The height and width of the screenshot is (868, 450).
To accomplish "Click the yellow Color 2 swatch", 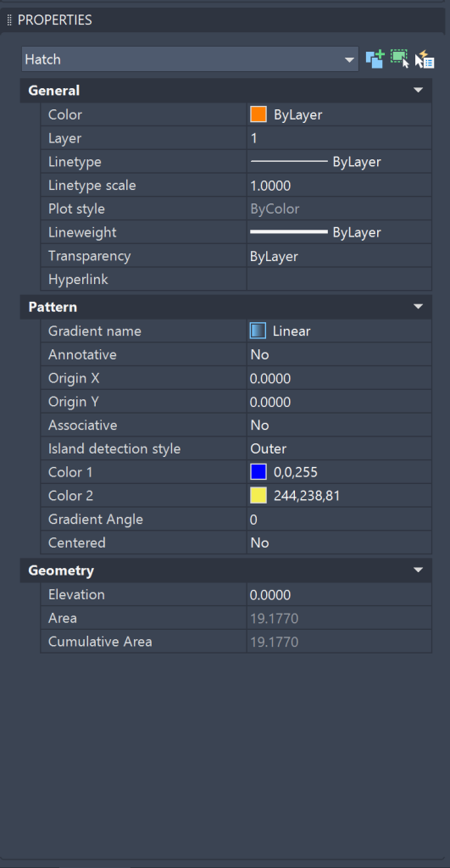I will [x=258, y=496].
